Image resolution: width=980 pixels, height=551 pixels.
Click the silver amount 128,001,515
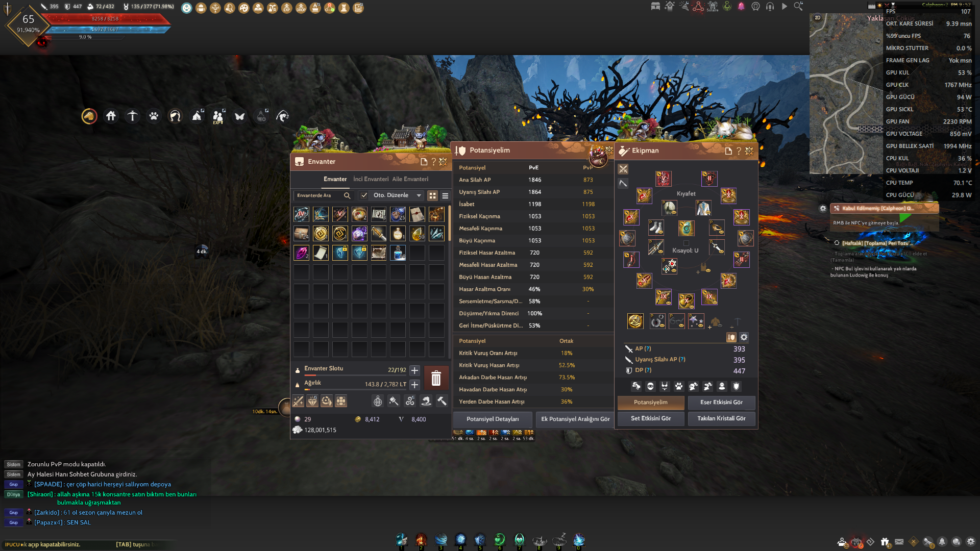coord(320,430)
